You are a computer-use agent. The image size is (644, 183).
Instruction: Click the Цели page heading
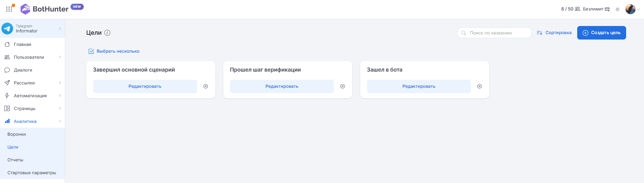(94, 33)
